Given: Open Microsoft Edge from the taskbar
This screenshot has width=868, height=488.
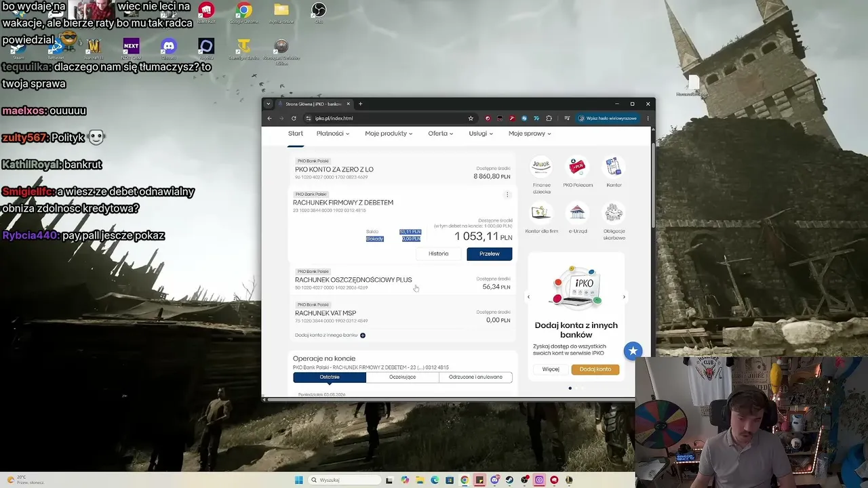Looking at the screenshot, I should click(x=435, y=480).
